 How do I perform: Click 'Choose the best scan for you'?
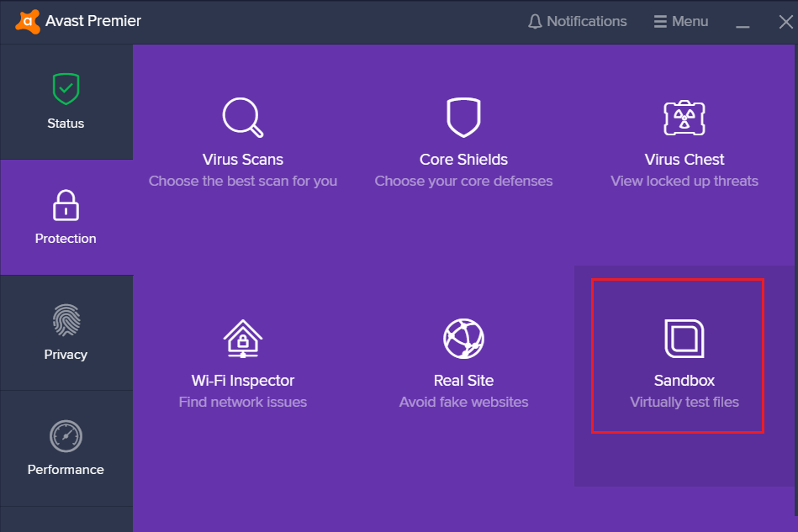[243, 181]
